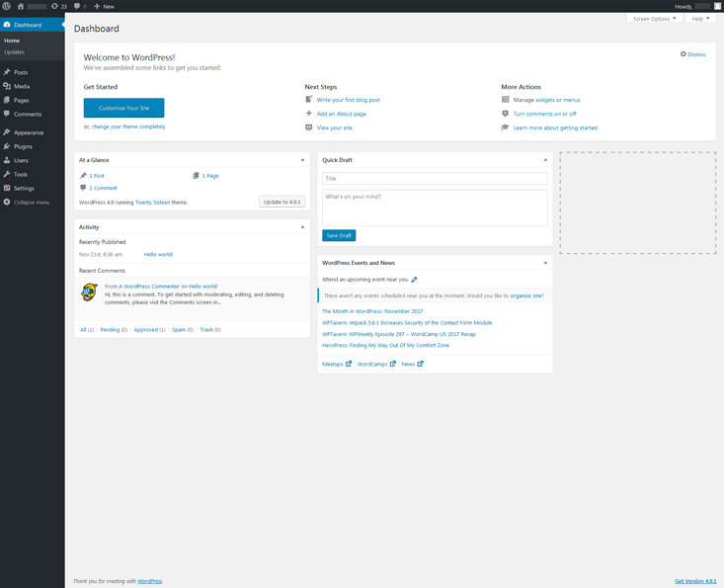Click the menus link in More Actions

click(x=572, y=100)
